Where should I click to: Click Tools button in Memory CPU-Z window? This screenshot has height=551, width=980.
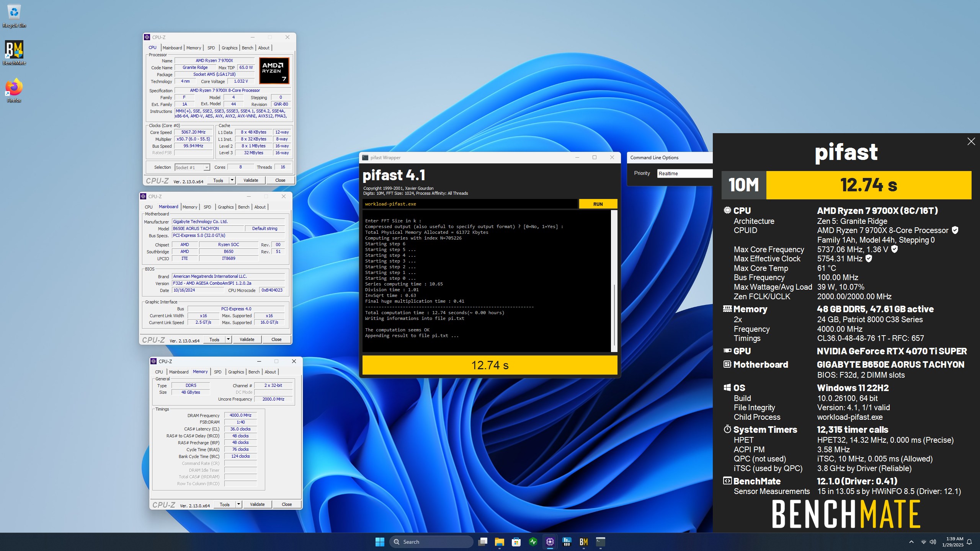pos(225,504)
